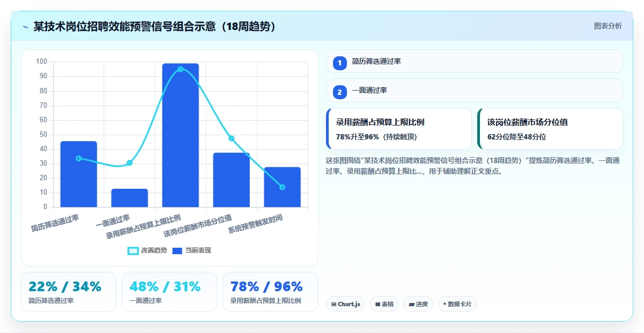Click the tallest bar for 录用薪酬占预算上限比例
Viewport: 644px width, 333px height.
[x=180, y=135]
